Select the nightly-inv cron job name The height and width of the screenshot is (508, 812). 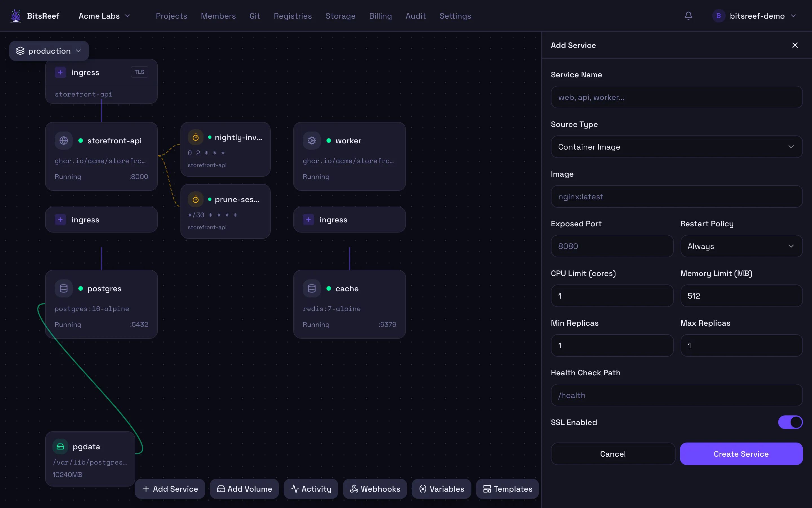(x=238, y=137)
